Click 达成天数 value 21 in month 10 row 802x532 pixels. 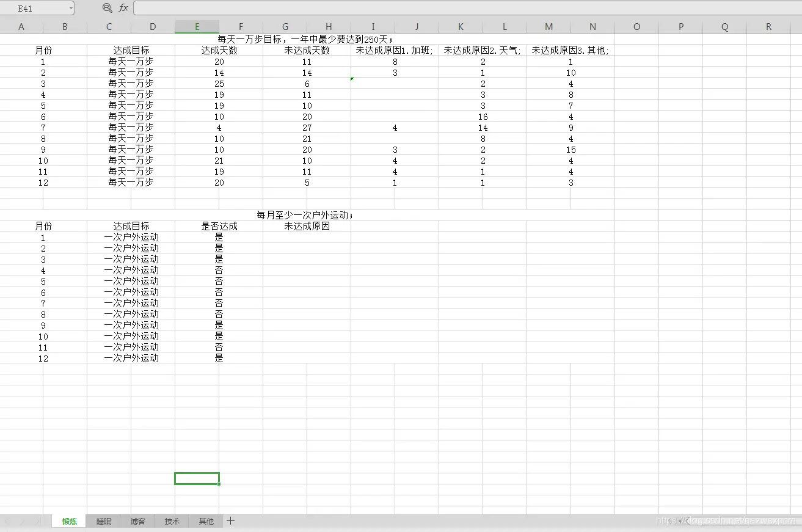click(x=219, y=161)
